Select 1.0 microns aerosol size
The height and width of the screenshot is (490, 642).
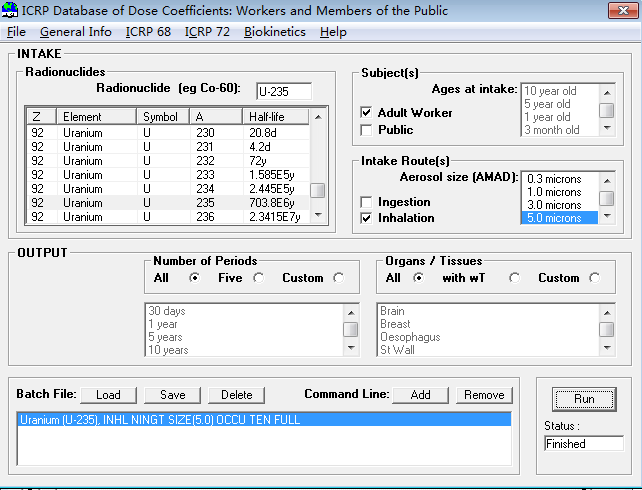[x=560, y=192]
